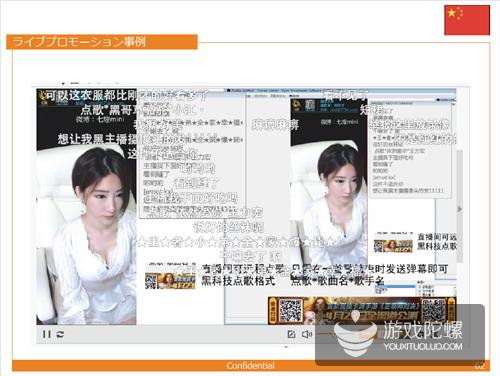Click the small ad thumbnail below the left chat list
Screen dimensions: 500x376
pos(170,281)
